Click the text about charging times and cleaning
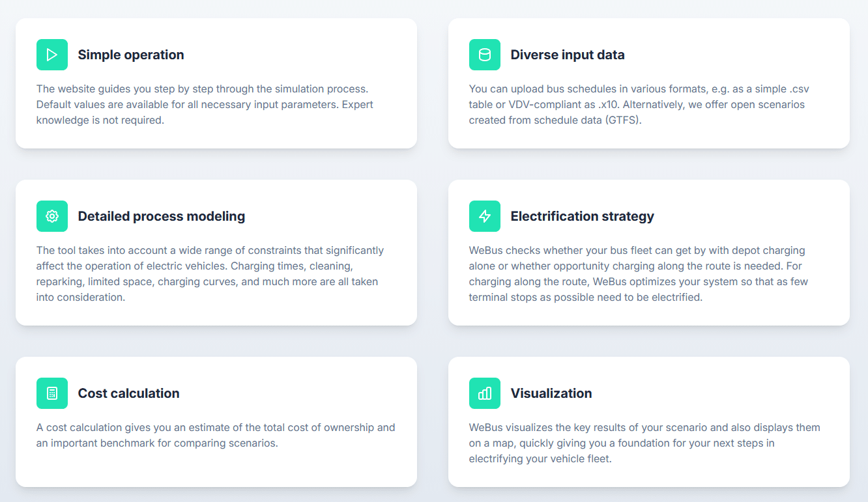The width and height of the screenshot is (868, 502). click(210, 273)
